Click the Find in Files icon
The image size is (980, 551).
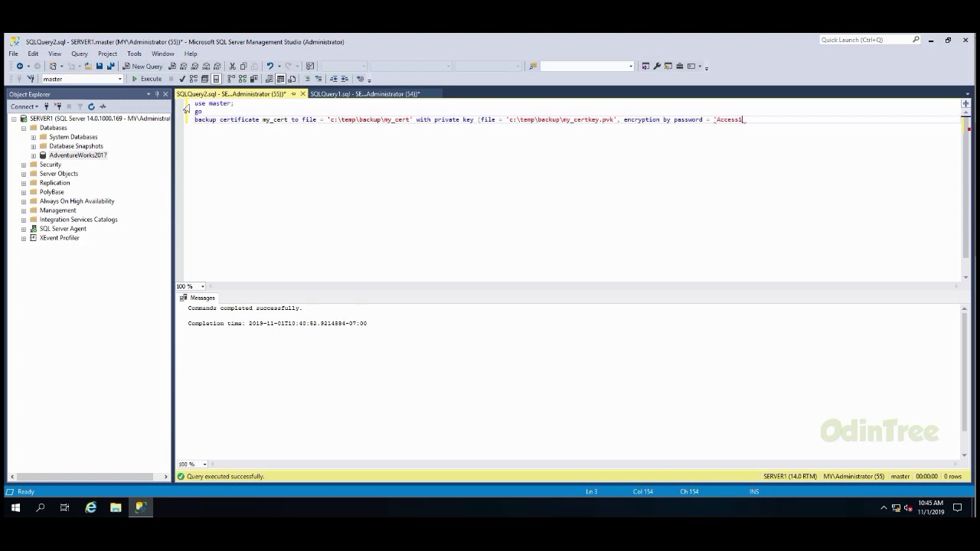click(534, 66)
